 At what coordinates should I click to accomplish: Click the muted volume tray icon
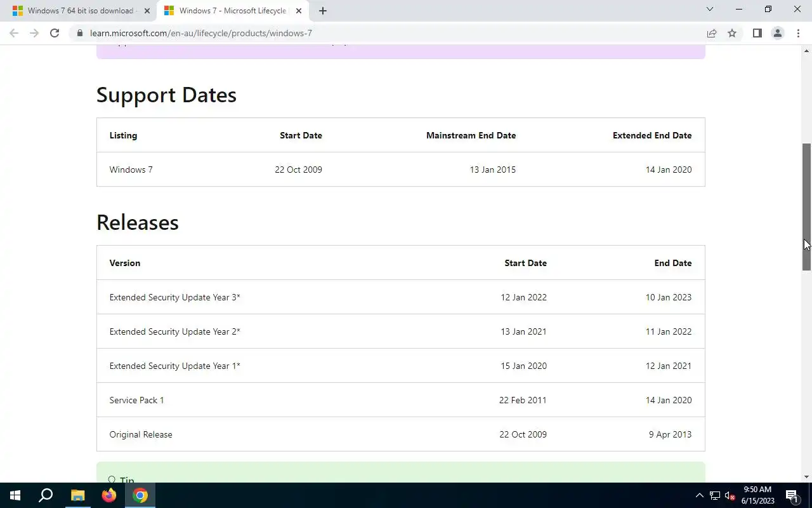730,495
